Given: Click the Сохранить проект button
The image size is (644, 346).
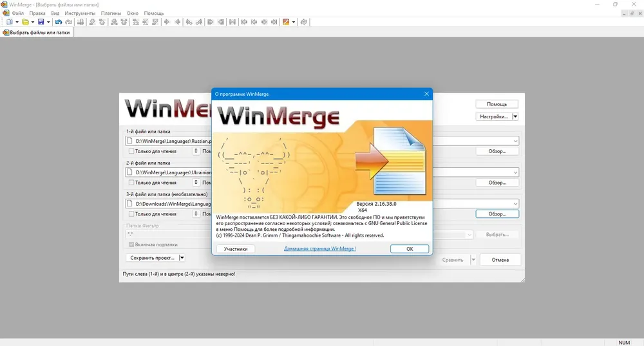Looking at the screenshot, I should click(x=152, y=258).
